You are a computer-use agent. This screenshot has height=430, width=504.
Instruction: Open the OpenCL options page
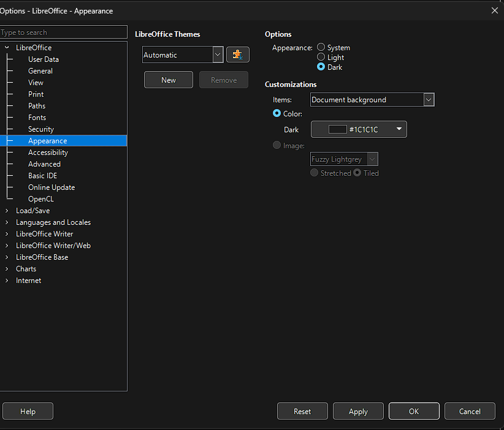41,199
